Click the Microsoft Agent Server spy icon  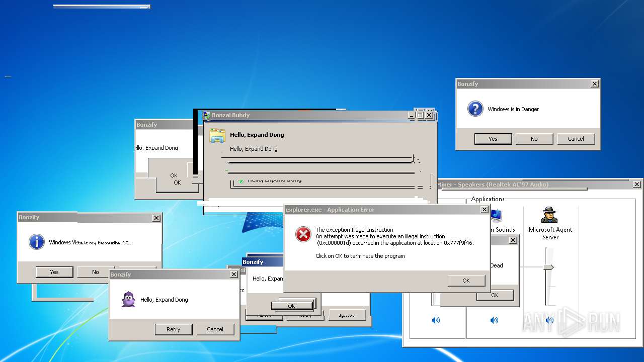point(549,215)
